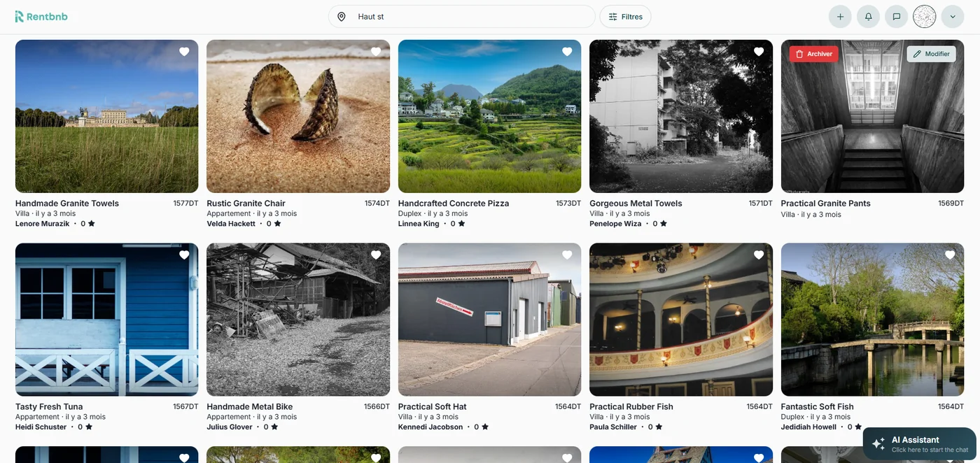Favorite the Handmade Granite Towels listing

[184, 52]
